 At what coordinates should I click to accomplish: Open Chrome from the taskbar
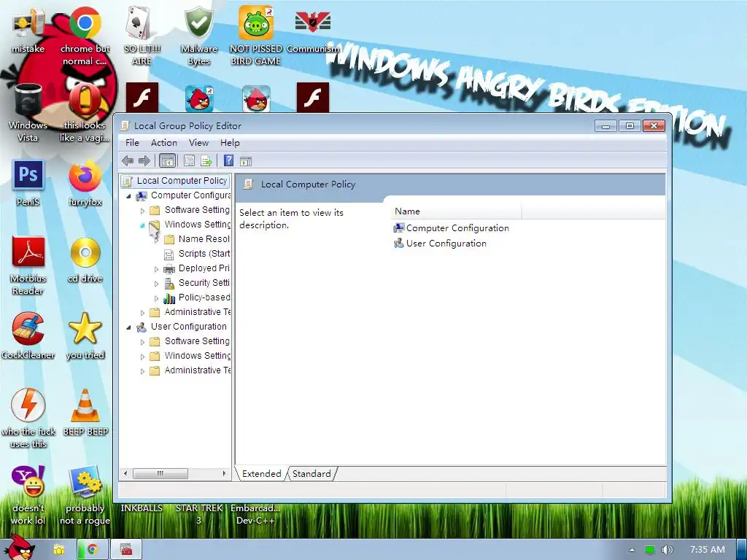tap(93, 550)
